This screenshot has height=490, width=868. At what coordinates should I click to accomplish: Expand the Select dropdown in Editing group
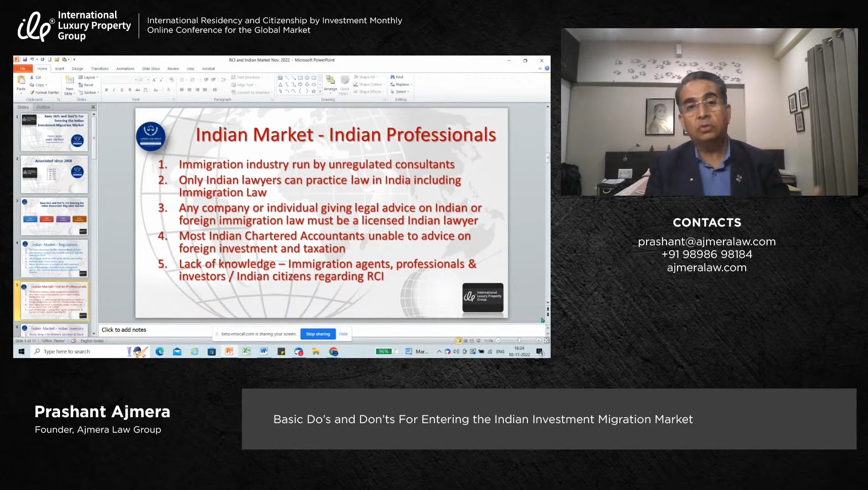tap(400, 92)
